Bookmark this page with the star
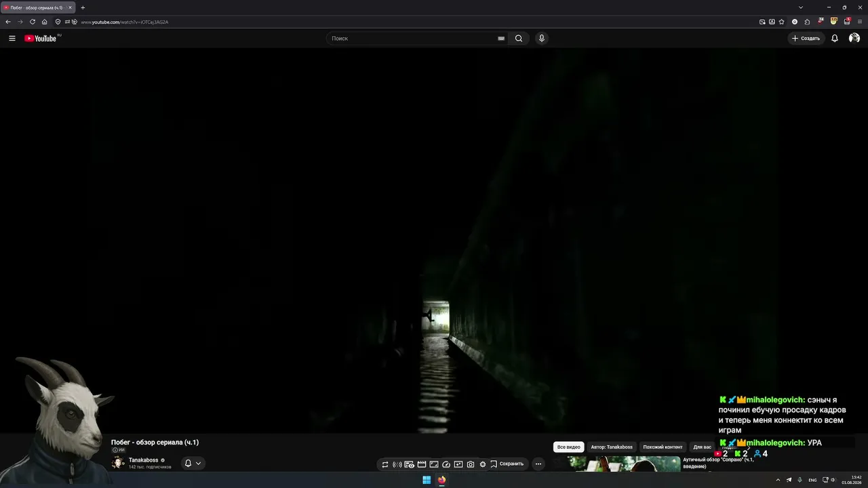 tap(781, 22)
